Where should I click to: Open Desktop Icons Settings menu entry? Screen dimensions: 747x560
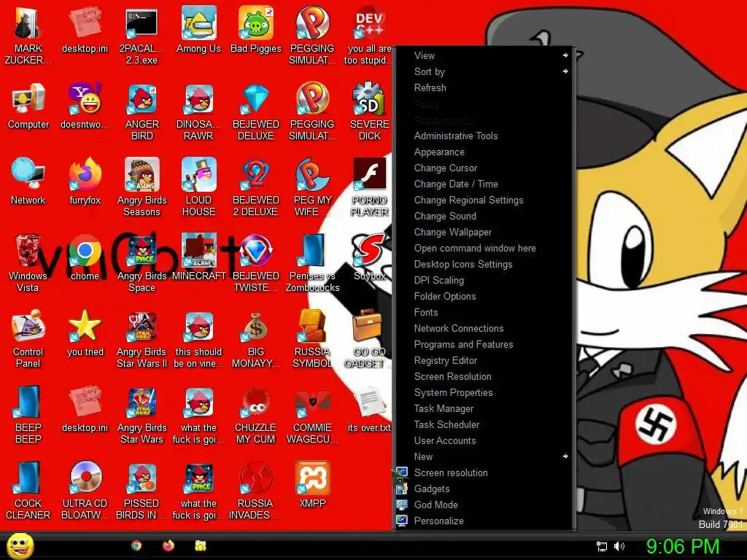[x=484, y=264]
